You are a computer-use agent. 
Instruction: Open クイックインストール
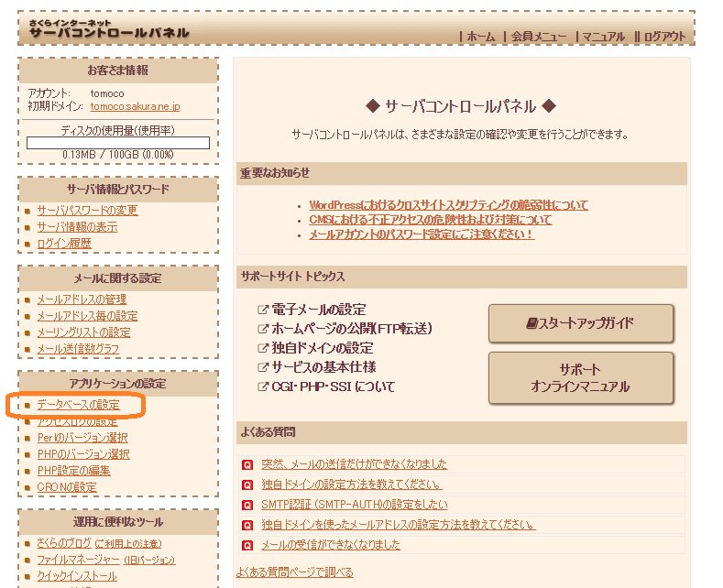pos(77,576)
